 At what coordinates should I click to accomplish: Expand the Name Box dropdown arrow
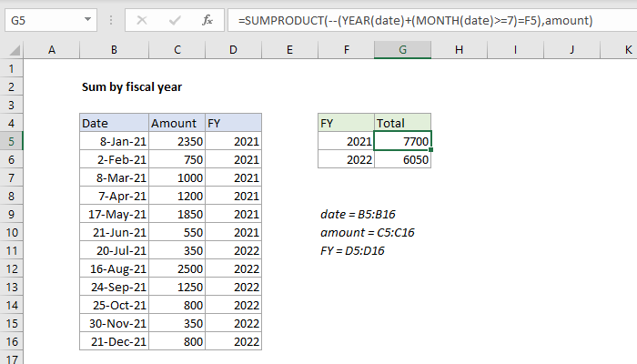click(x=87, y=19)
